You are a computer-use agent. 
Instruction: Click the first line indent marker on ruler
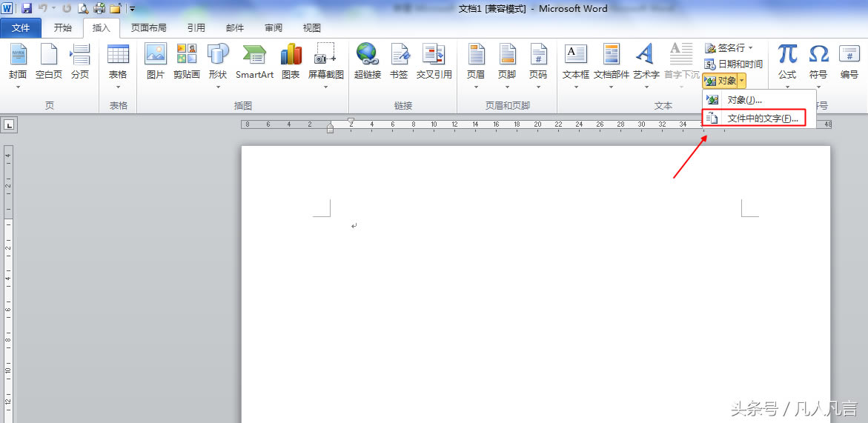pyautogui.click(x=351, y=120)
